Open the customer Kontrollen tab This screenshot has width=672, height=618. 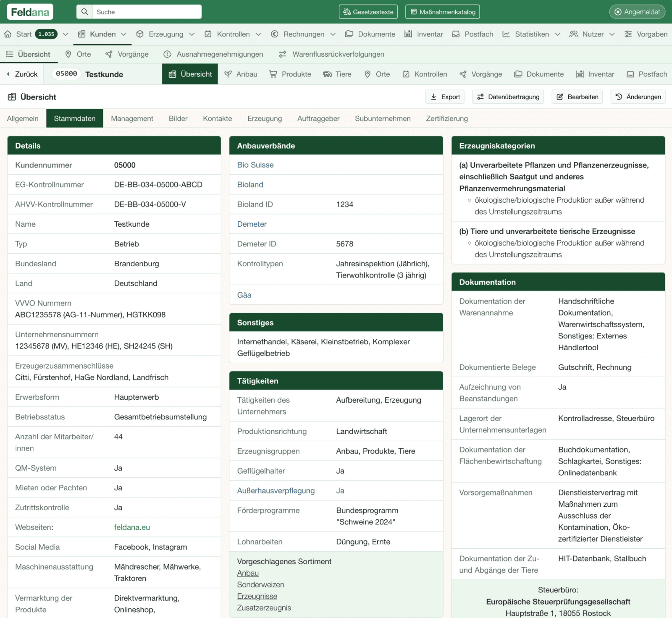(x=425, y=74)
